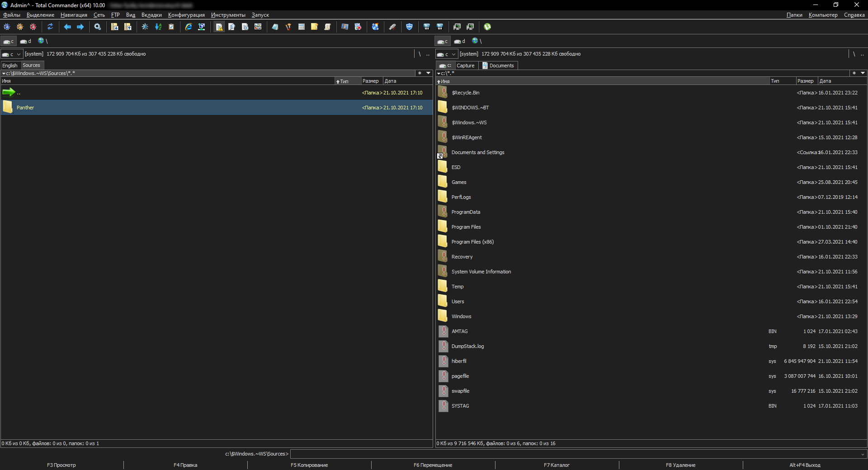Toggle the thumbnails view button
868x470 pixels.
coord(258,27)
